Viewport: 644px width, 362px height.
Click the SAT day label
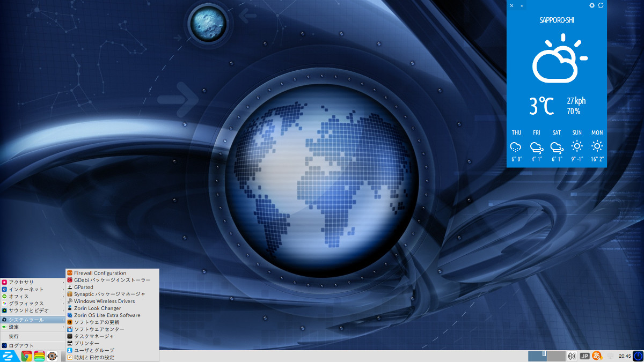[557, 132]
